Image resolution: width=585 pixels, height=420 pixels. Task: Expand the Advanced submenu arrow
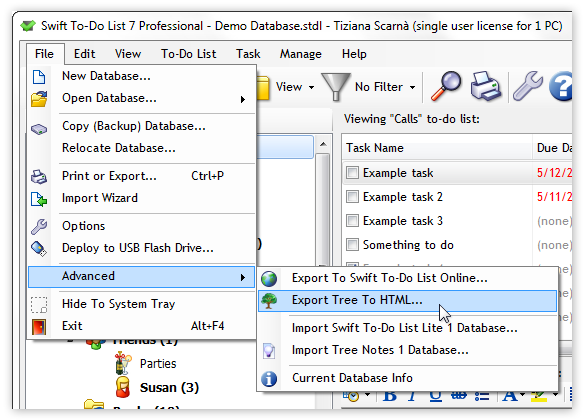[x=243, y=277]
